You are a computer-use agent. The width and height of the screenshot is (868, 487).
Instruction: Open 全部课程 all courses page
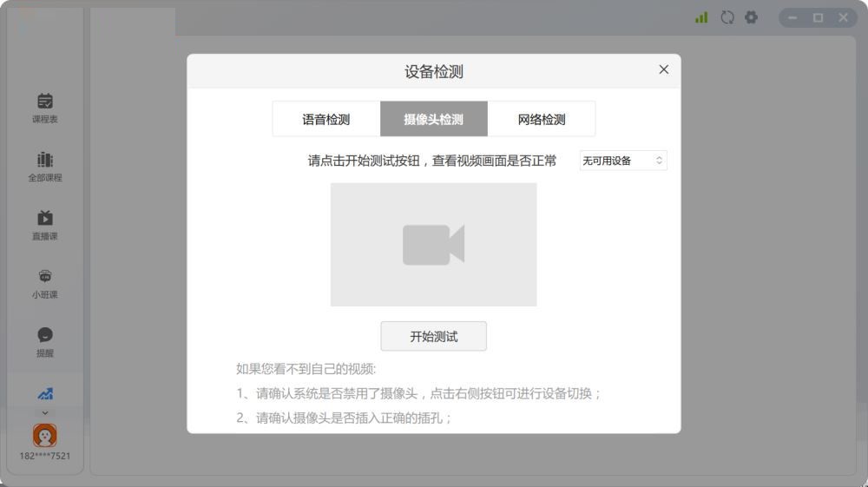pyautogui.click(x=45, y=168)
